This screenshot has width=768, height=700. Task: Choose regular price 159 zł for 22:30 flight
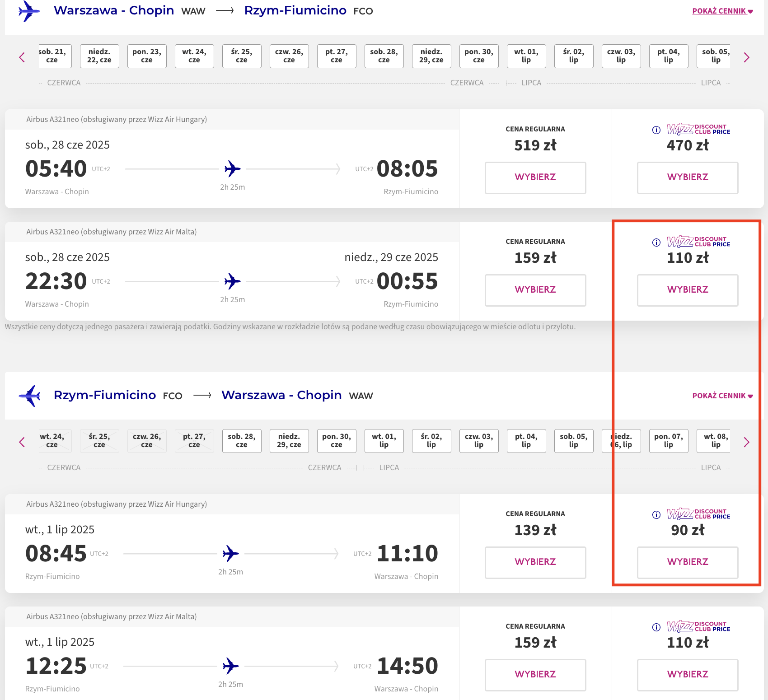535,290
